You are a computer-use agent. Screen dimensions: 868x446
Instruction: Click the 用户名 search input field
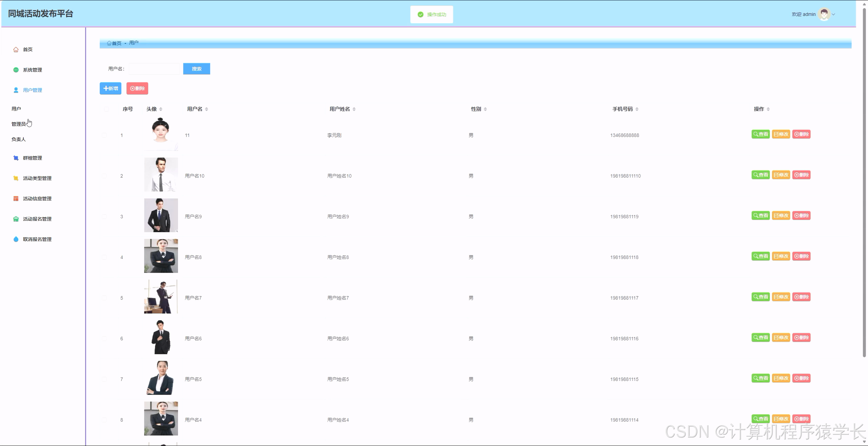154,69
